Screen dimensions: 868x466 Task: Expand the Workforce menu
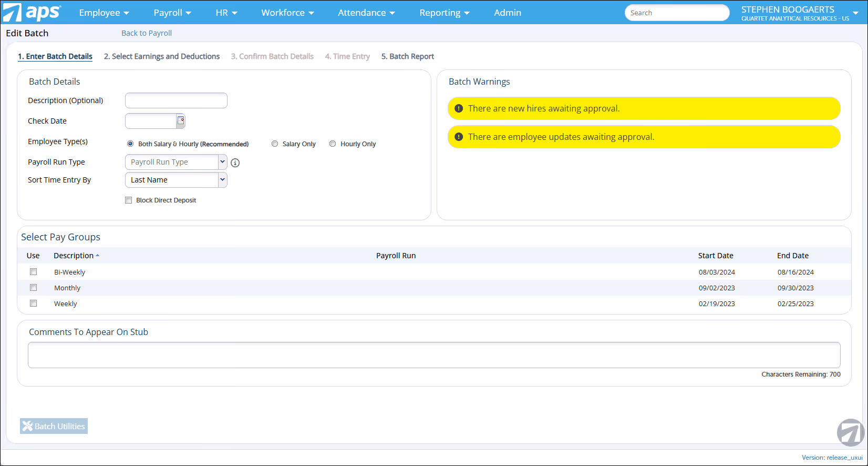287,13
